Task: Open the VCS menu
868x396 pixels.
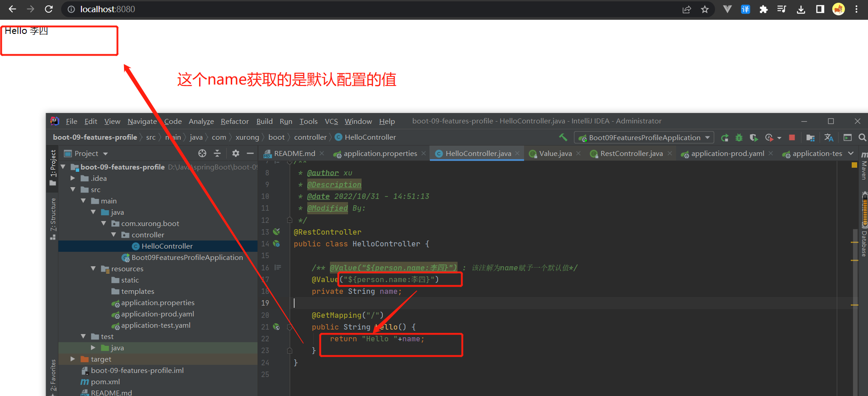Action: coord(331,121)
